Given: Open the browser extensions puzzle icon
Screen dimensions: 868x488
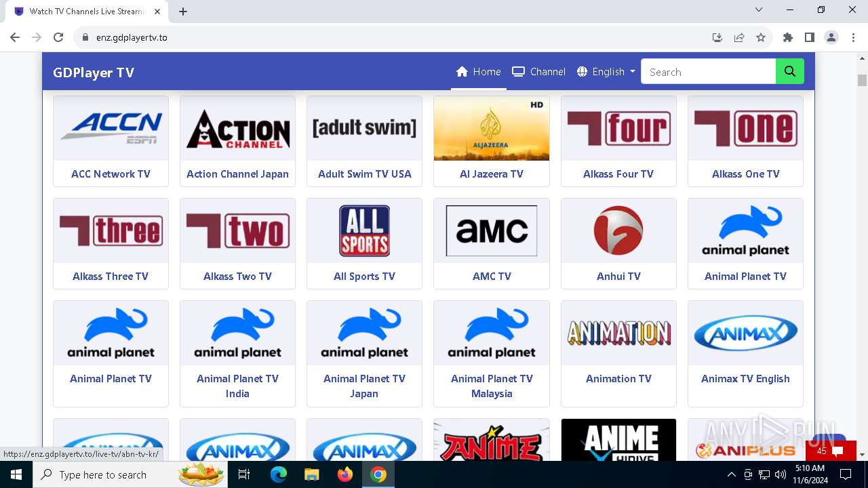Looking at the screenshot, I should pos(788,37).
